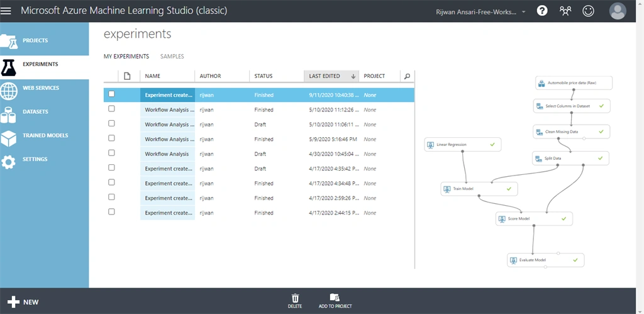Check the box for 5/10/2020 11:12:26 row
Viewport: 644px width, 314px height.
click(111, 109)
